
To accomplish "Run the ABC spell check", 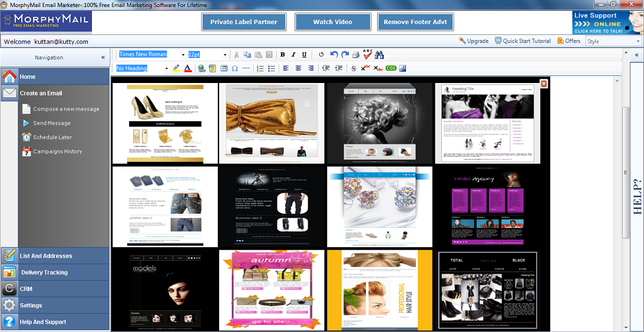I will (x=368, y=54).
